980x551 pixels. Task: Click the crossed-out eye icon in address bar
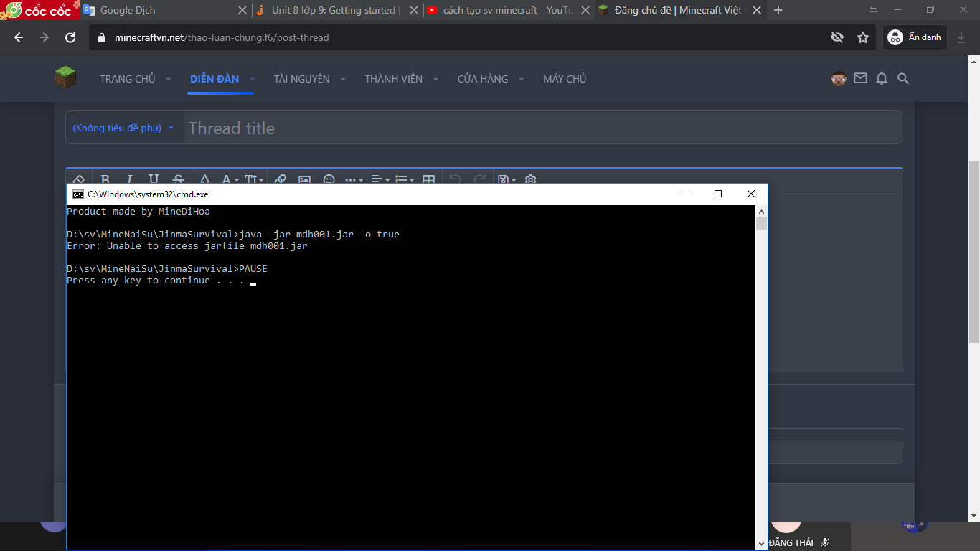click(x=837, y=37)
